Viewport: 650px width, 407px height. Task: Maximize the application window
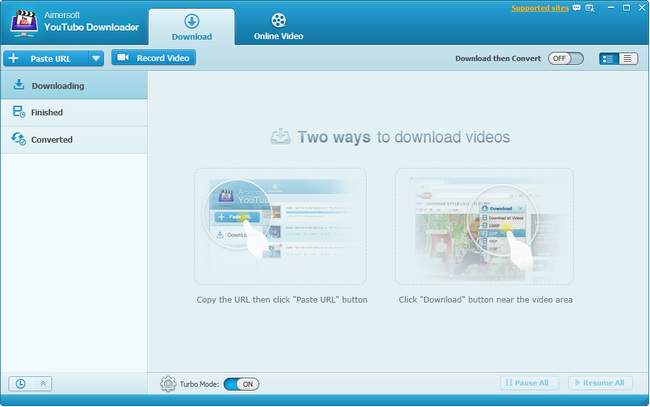(626, 7)
